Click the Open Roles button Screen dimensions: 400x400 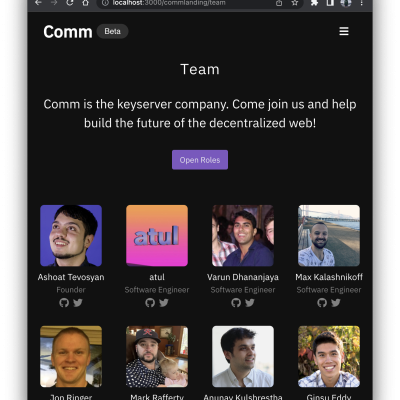tap(200, 160)
